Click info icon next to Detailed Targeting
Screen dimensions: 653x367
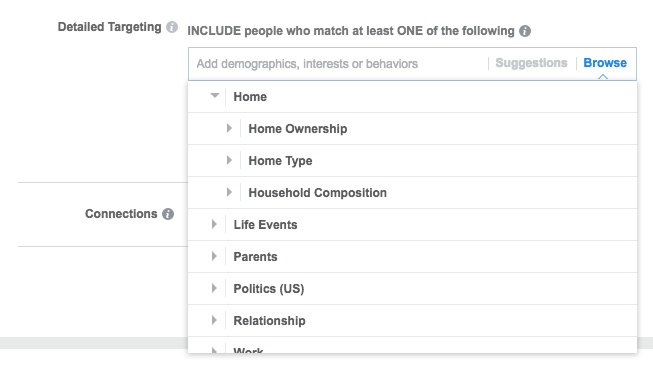(x=172, y=27)
